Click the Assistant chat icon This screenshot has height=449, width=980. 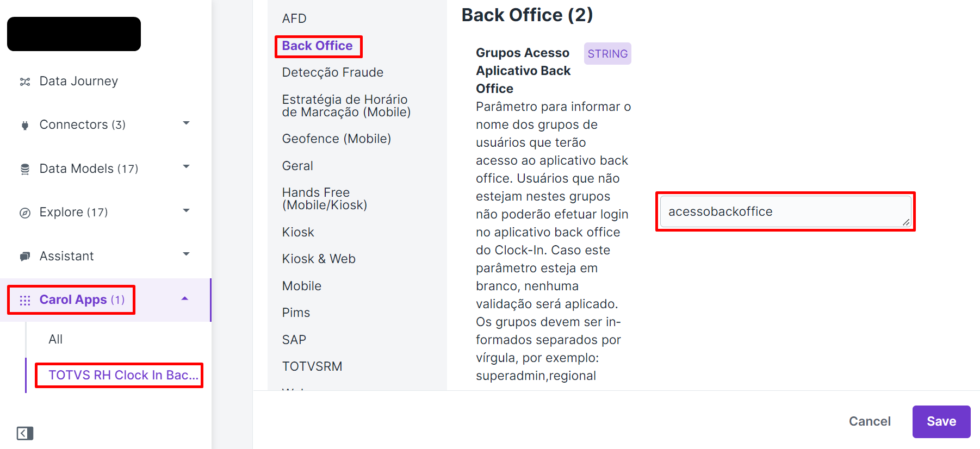coord(25,257)
